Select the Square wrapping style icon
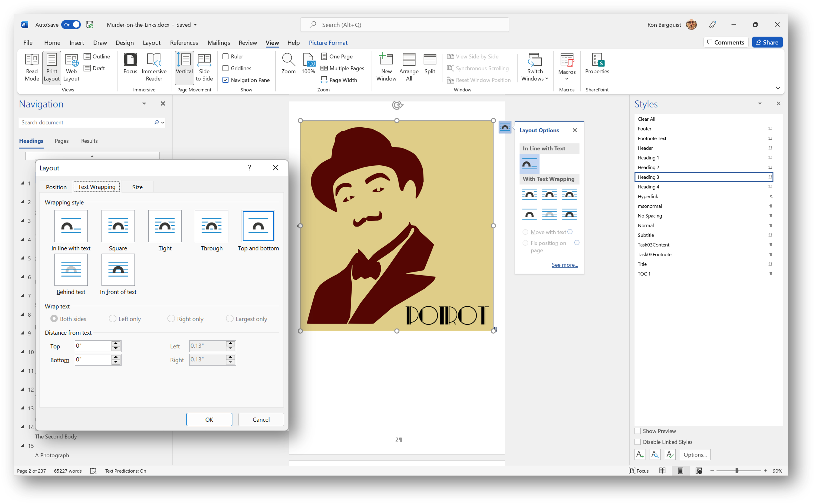The image size is (816, 504). (x=118, y=226)
